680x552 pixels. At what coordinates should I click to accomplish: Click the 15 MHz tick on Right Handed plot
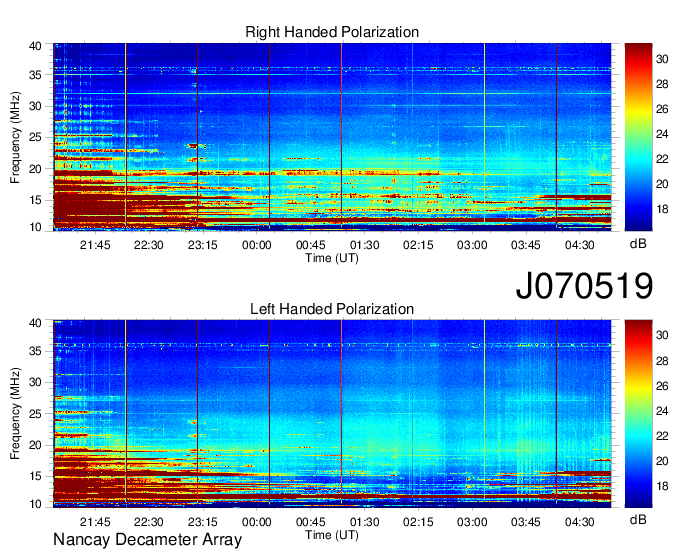[35, 200]
